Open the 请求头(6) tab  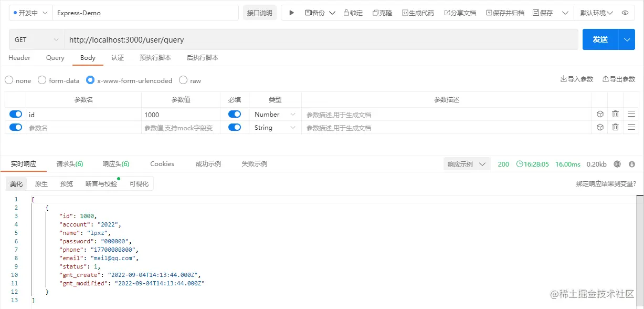point(70,164)
